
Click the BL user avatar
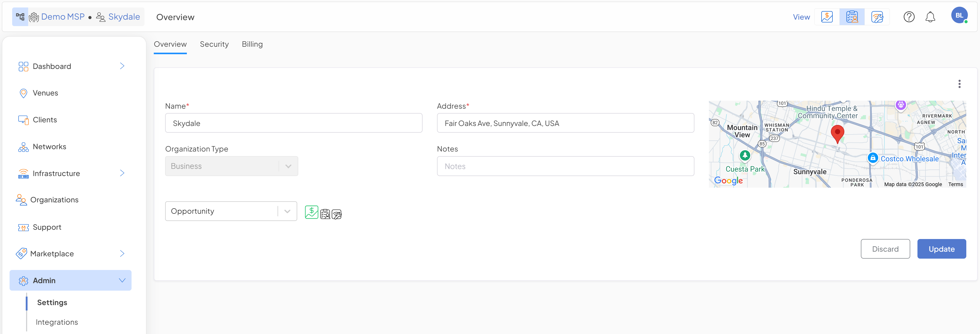pos(959,15)
